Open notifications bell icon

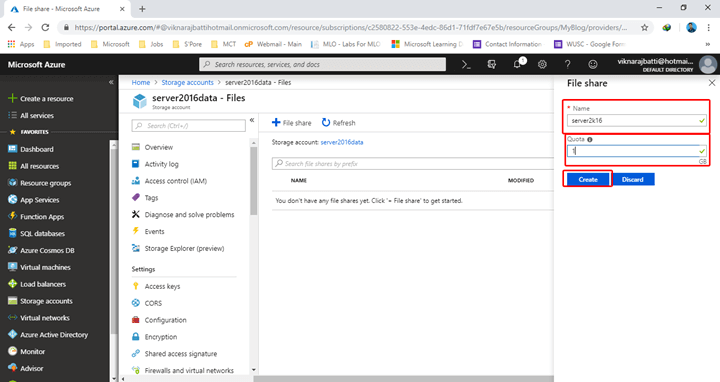(518, 64)
